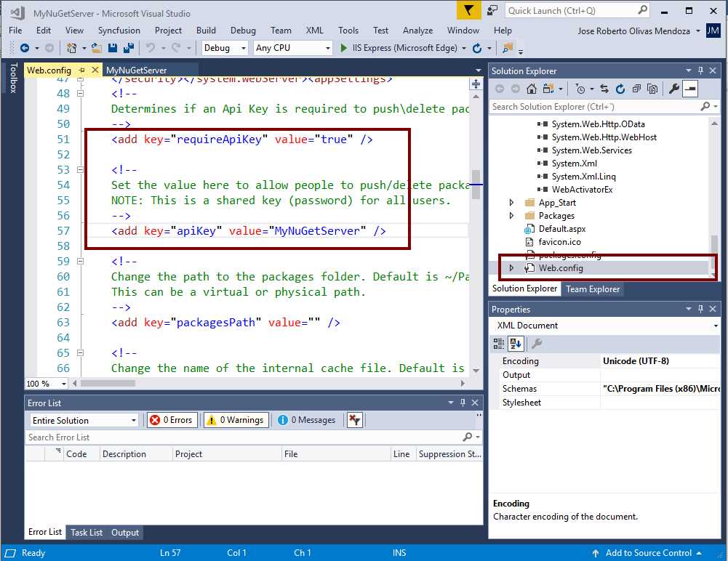728x561 pixels.
Task: Toggle the Errors filter in Error List
Action: click(172, 420)
